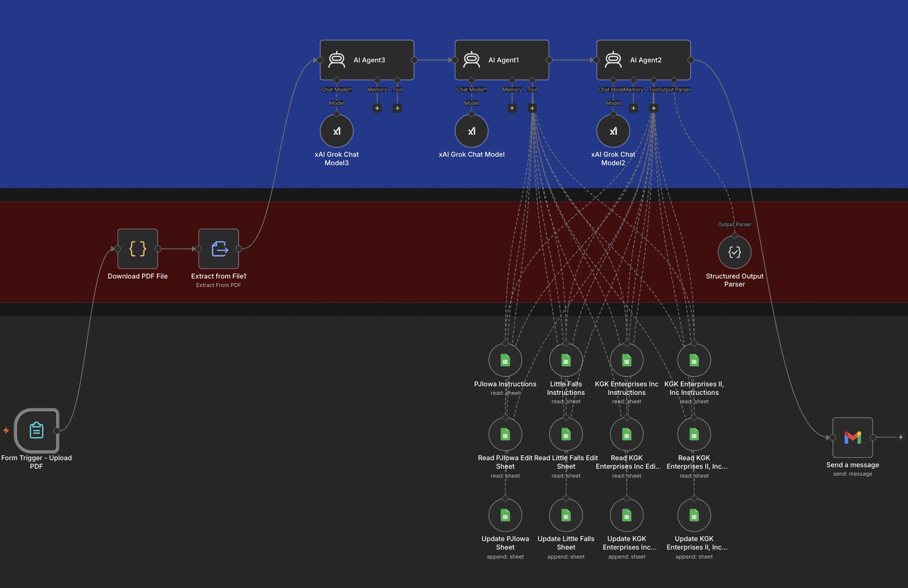Click the 'Extract From PDF' subtitle text

point(218,285)
